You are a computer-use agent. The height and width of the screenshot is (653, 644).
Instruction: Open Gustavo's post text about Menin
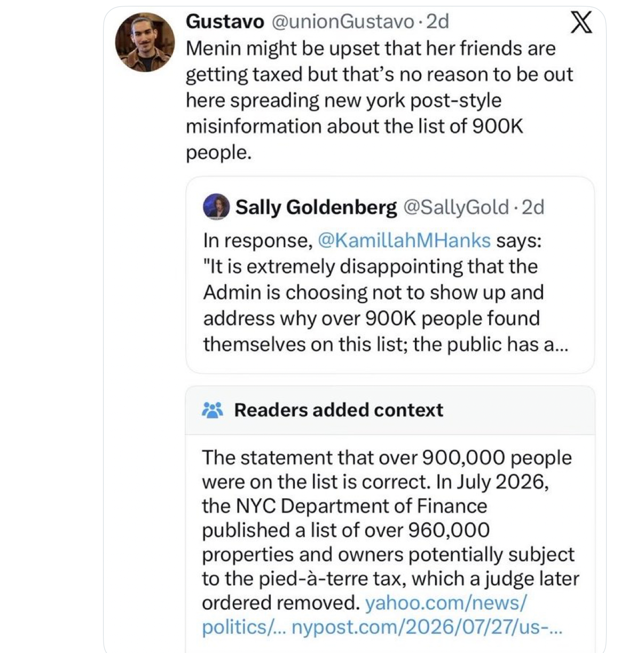tap(379, 100)
